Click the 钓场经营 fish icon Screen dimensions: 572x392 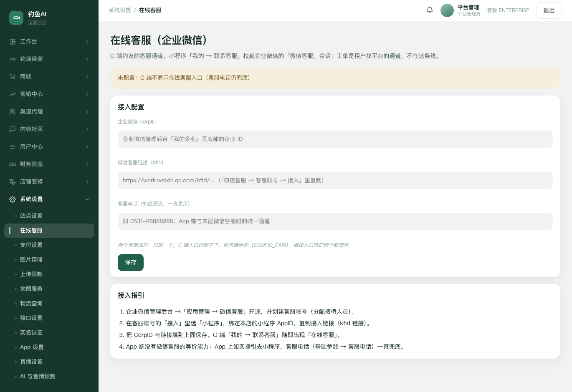coord(13,59)
